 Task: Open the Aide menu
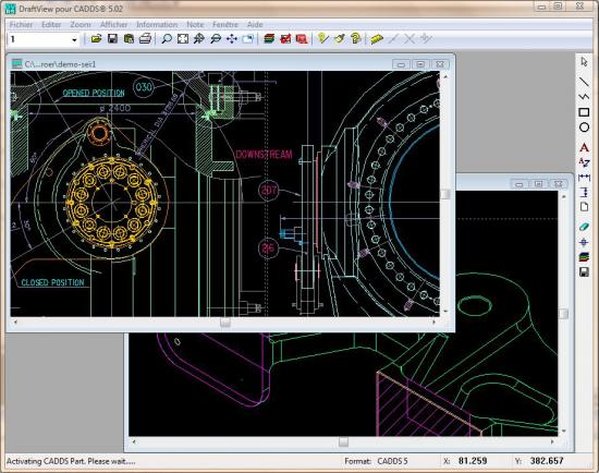(x=255, y=24)
